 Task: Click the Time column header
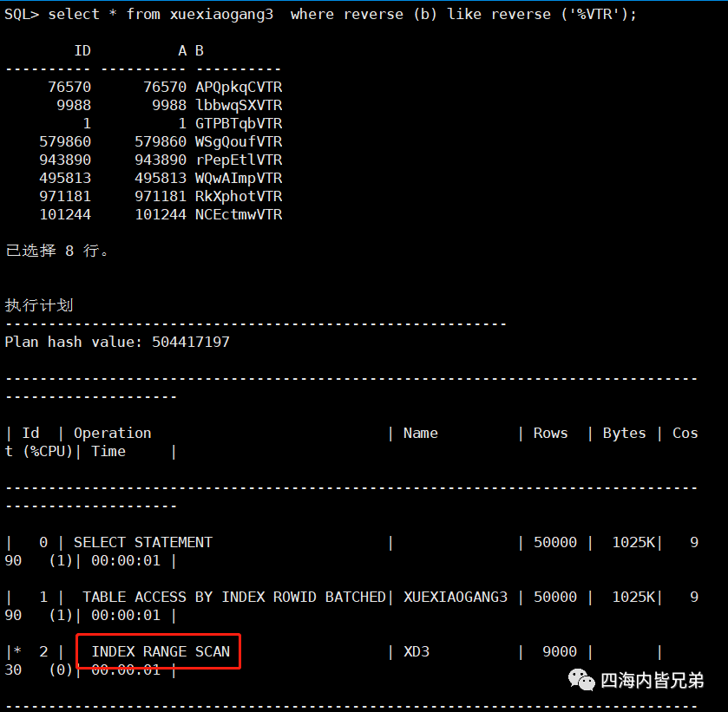[108, 451]
